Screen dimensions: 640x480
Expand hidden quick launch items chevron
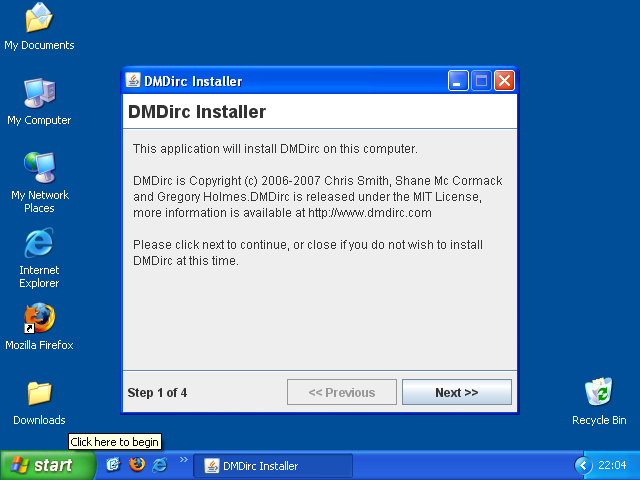point(184,460)
